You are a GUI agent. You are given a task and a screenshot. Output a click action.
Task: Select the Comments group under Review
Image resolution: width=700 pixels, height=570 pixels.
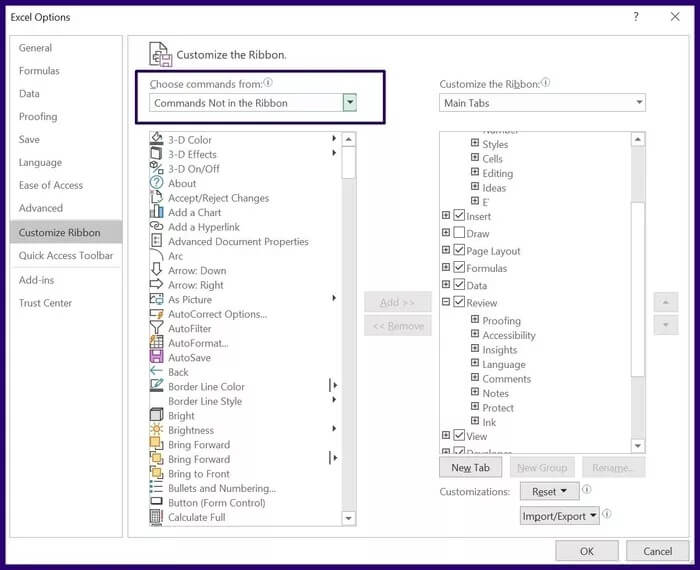(x=506, y=379)
